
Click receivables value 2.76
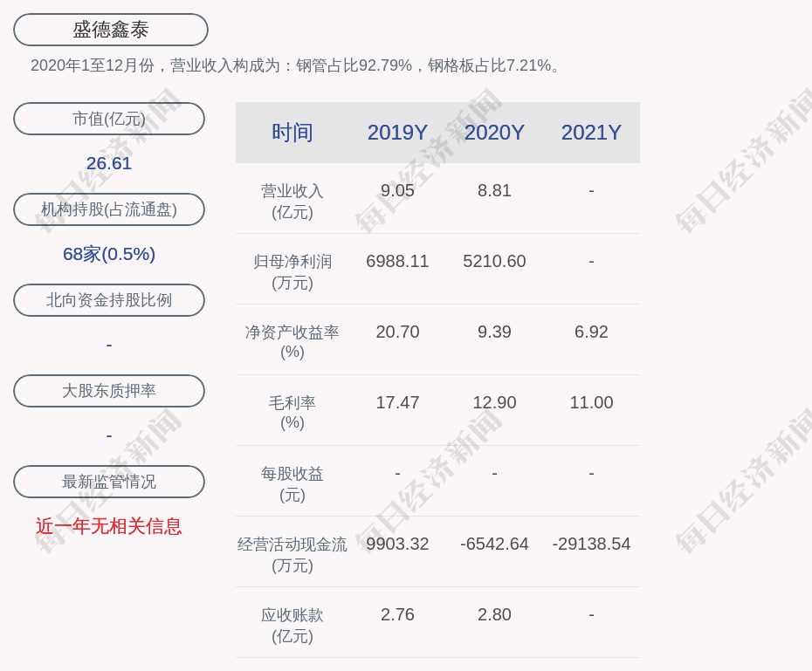coord(397,614)
